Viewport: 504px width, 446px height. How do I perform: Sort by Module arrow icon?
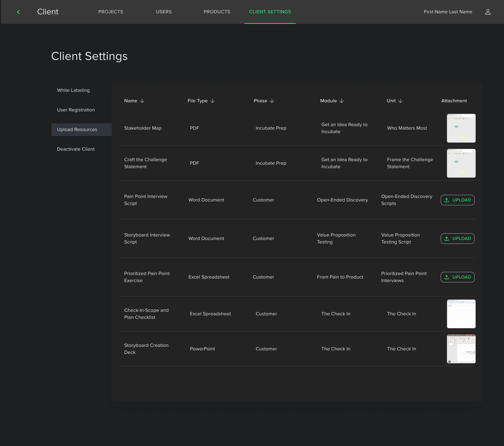coord(342,101)
